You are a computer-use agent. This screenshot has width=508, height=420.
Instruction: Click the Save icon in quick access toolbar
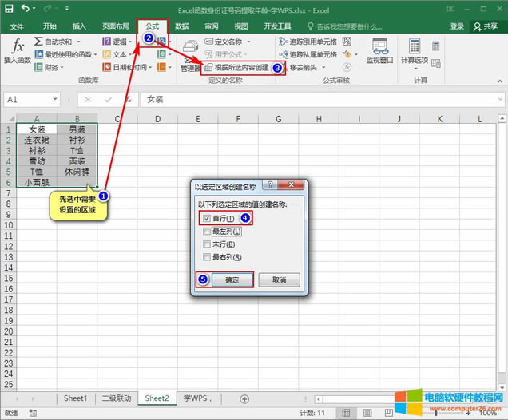point(11,9)
